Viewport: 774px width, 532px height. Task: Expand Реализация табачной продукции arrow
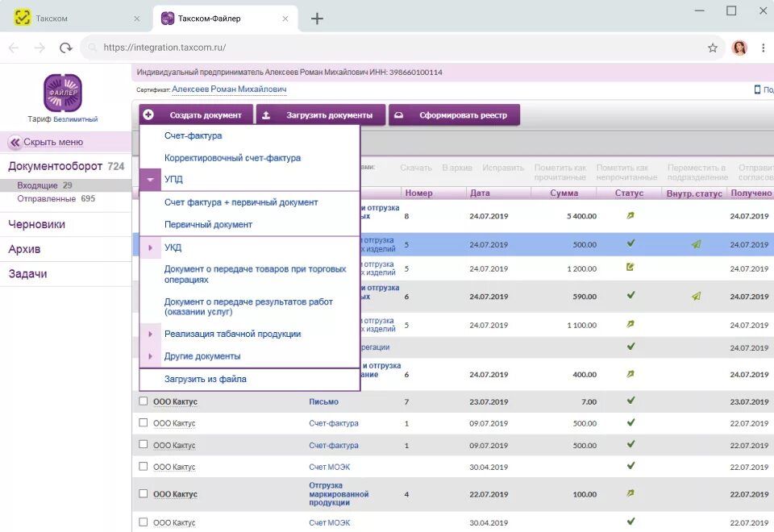pos(150,334)
